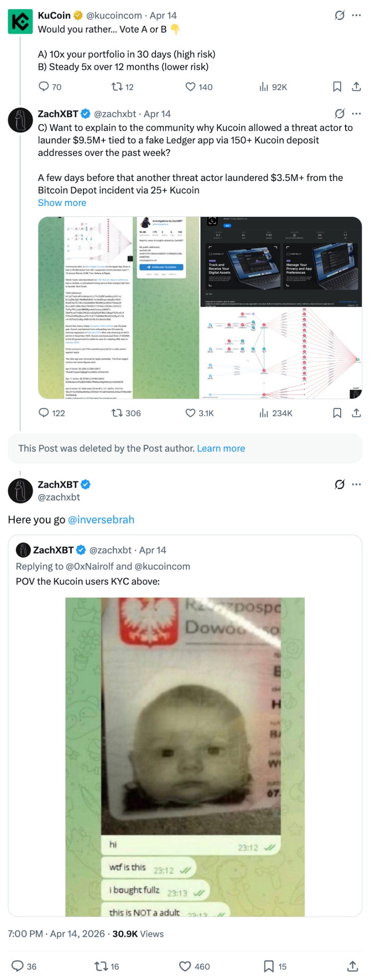The width and height of the screenshot is (371, 980).
Task: Open the dark Ledger app screenshot thumbnail
Action: click(281, 262)
